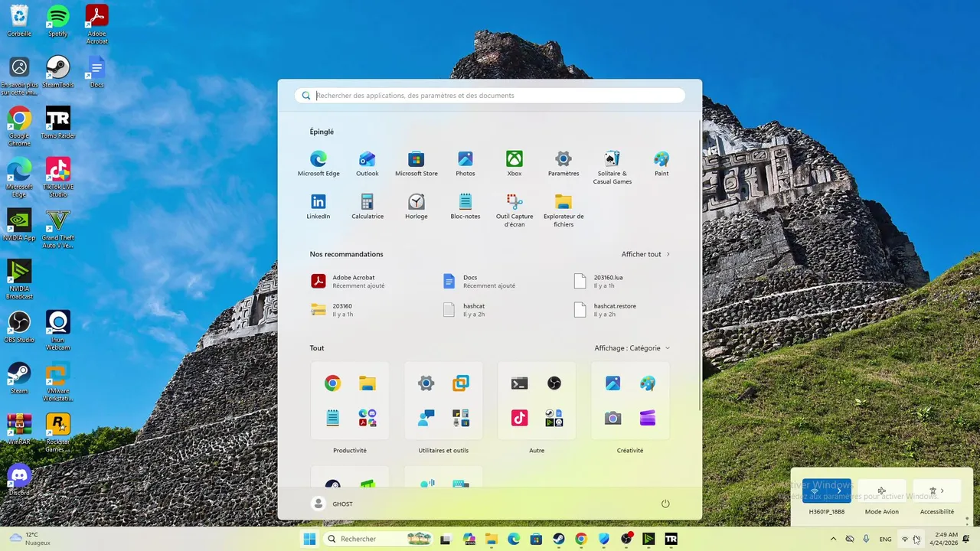This screenshot has width=980, height=551.
Task: Click the Start menu power button
Action: click(x=665, y=504)
